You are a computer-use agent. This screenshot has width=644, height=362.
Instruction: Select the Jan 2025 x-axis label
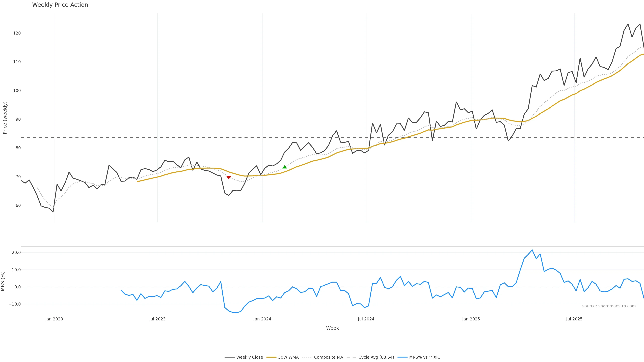coord(471,319)
